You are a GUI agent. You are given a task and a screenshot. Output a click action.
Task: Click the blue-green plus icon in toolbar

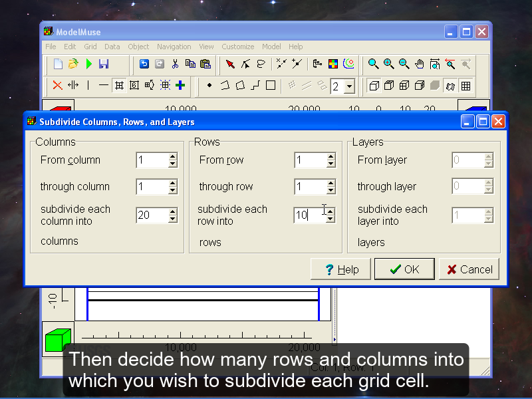click(180, 85)
